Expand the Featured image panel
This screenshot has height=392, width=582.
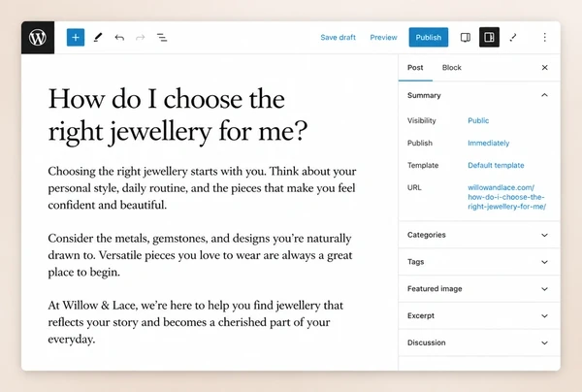(x=479, y=289)
